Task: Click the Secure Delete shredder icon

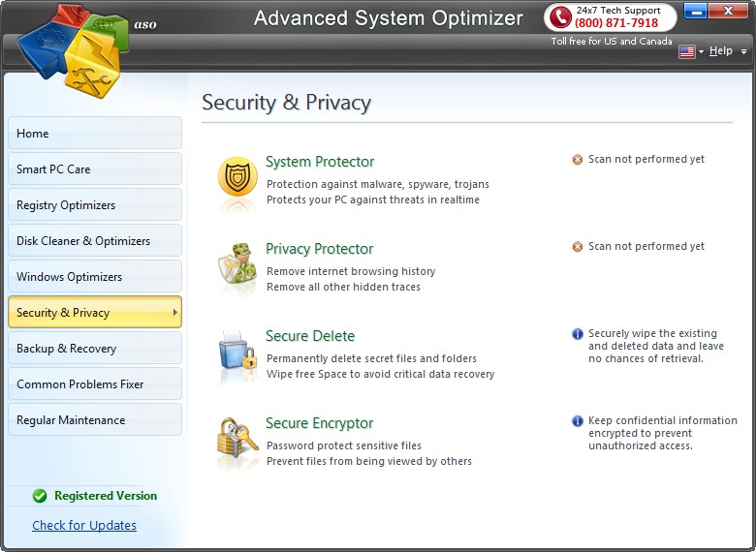Action: click(237, 350)
